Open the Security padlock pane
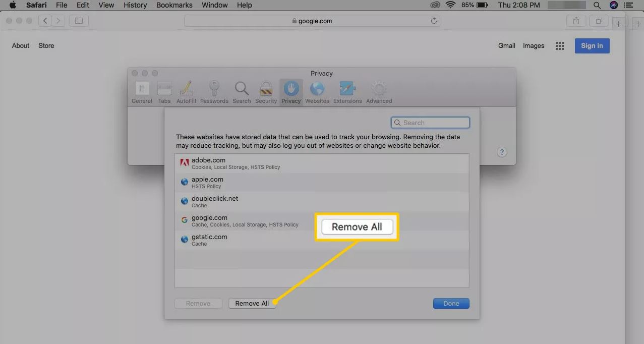This screenshot has width=644, height=344. click(266, 92)
